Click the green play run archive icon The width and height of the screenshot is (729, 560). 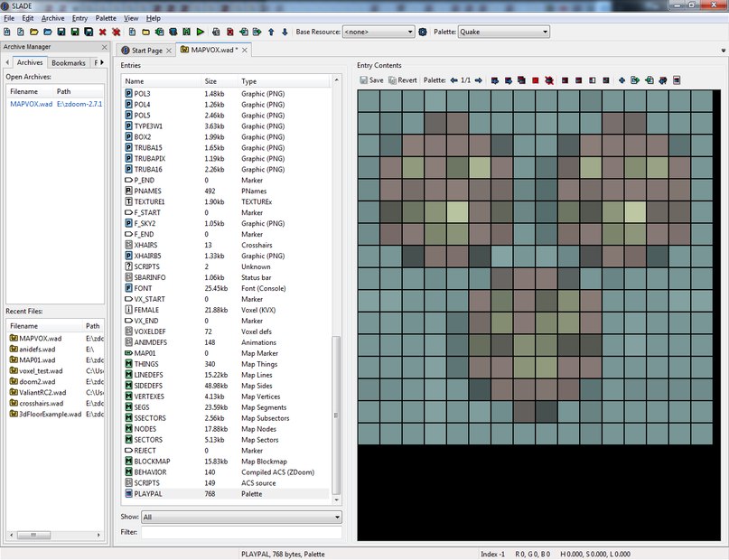[x=200, y=32]
